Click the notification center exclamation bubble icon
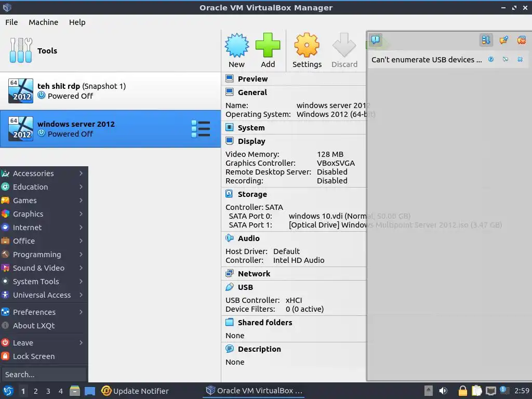Viewport: 532px width, 399px height. point(375,39)
